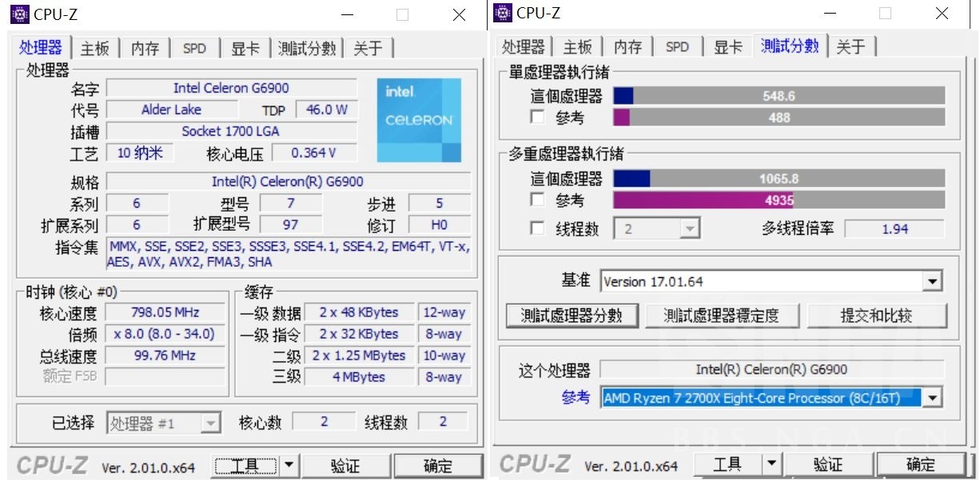Click 工具 button in right window
Screen dimensions: 980x480
pos(727,464)
